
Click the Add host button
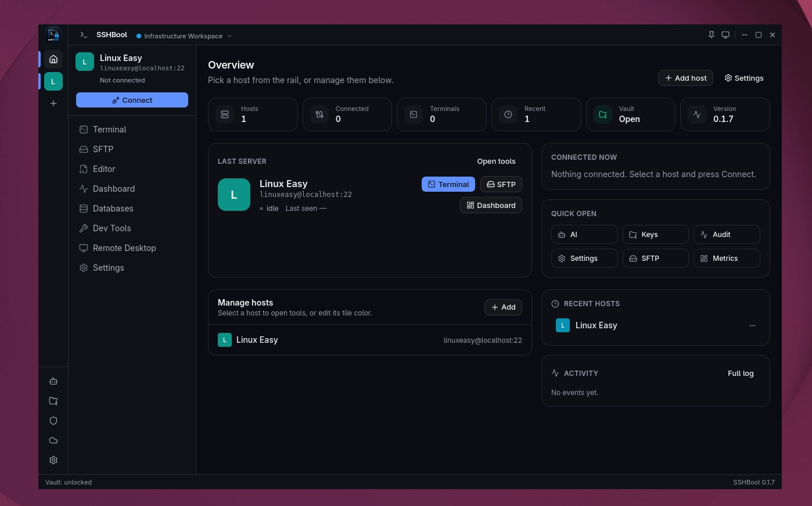point(685,78)
